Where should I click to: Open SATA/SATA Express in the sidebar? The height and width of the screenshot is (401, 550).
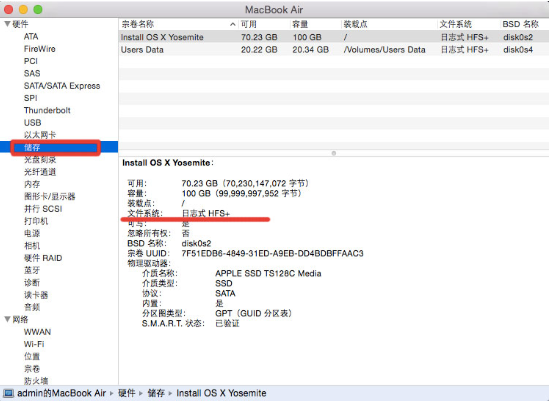pyautogui.click(x=62, y=86)
